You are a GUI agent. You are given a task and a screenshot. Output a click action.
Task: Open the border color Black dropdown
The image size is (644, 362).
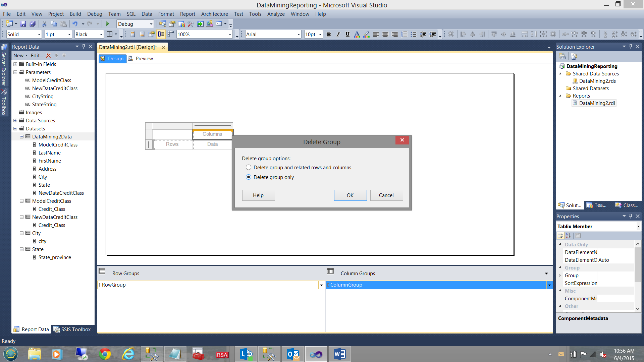click(x=101, y=34)
